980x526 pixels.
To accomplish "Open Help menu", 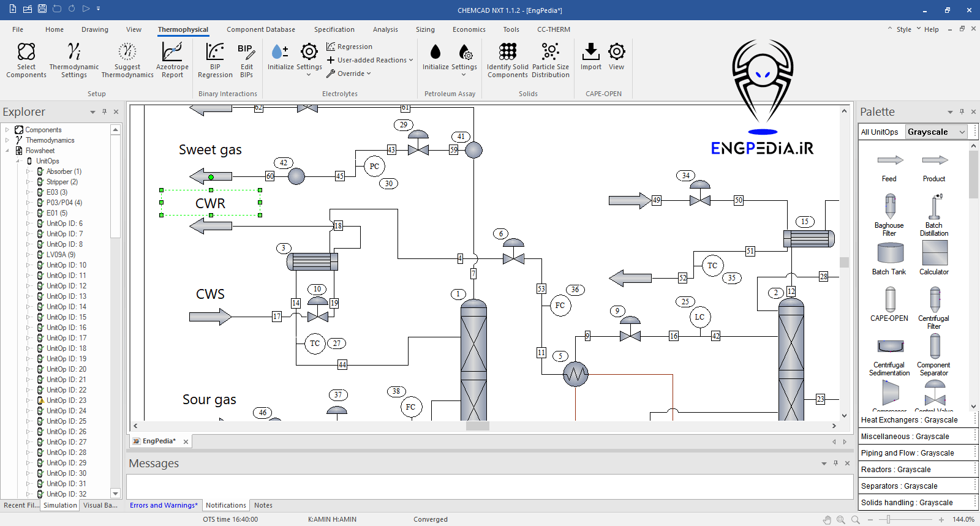I will [931, 29].
